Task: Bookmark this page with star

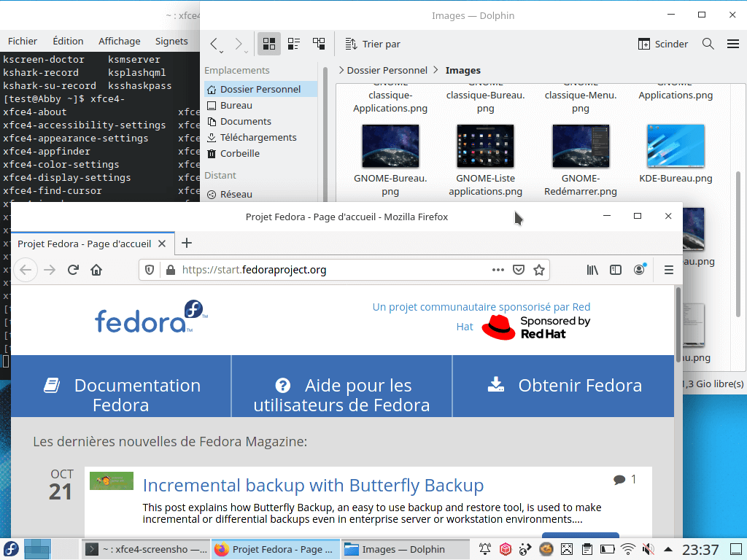Action: (539, 270)
